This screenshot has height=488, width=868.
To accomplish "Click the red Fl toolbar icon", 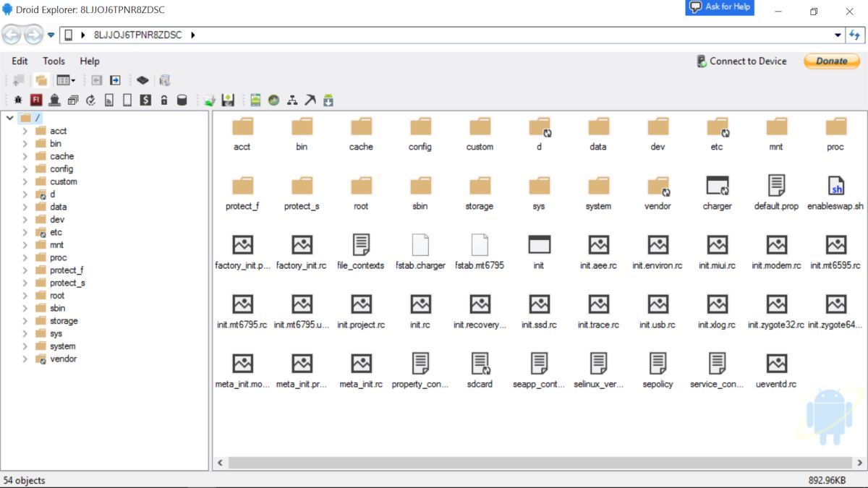I will (36, 100).
